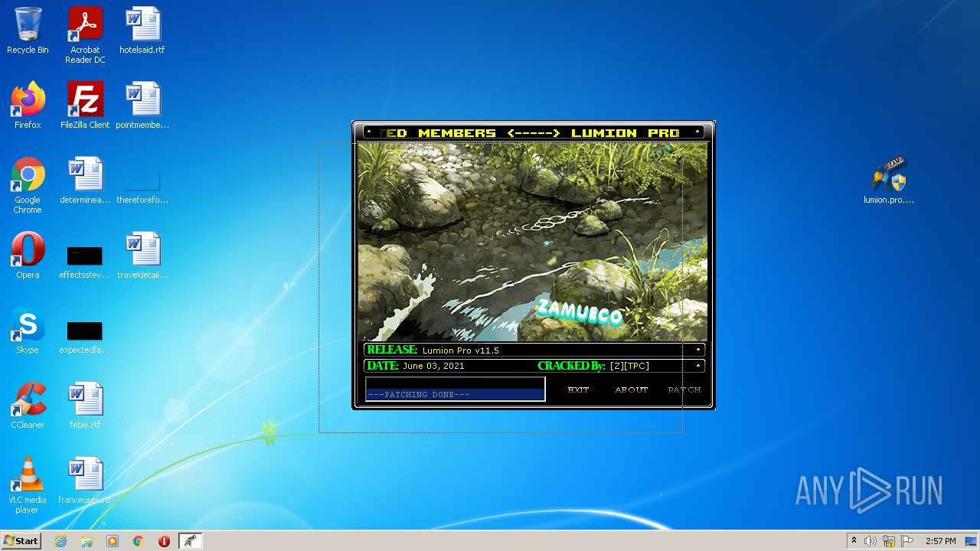This screenshot has height=551, width=980.
Task: Click the PATCHING DONE status box
Action: [x=456, y=389]
